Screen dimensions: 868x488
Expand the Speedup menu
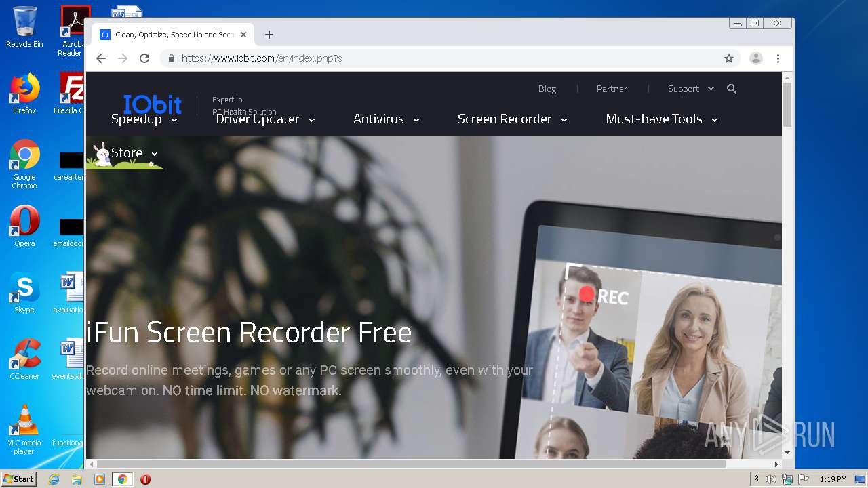pos(144,119)
